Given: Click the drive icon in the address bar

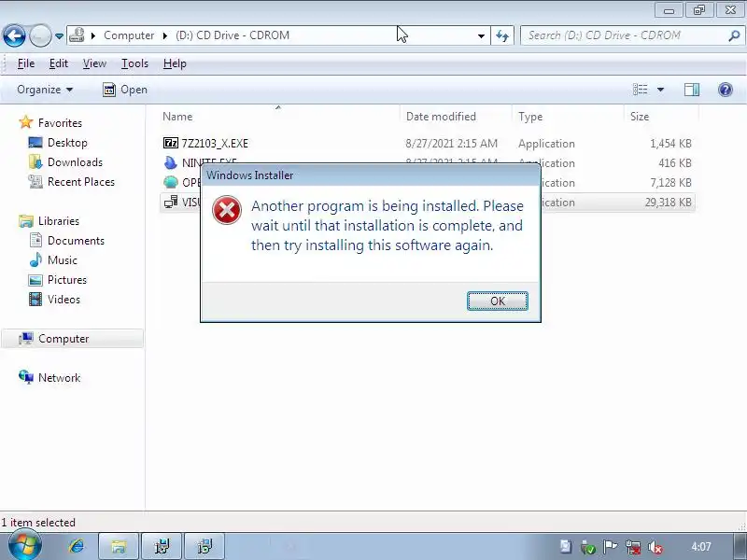Looking at the screenshot, I should tap(77, 35).
